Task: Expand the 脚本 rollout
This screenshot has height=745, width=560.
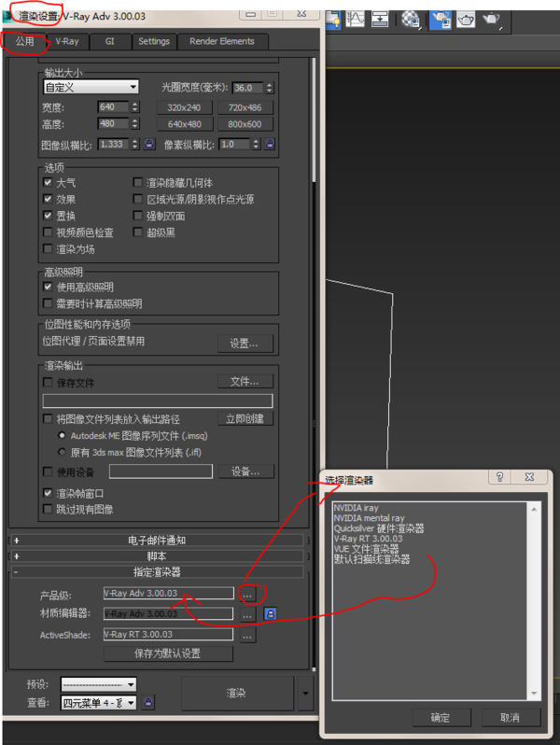Action: [157, 555]
